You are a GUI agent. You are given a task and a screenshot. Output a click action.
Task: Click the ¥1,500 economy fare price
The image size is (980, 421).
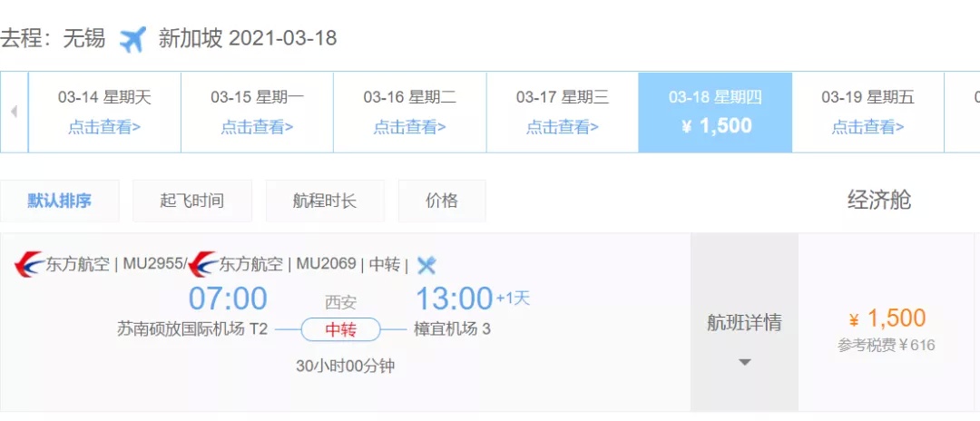[887, 318]
